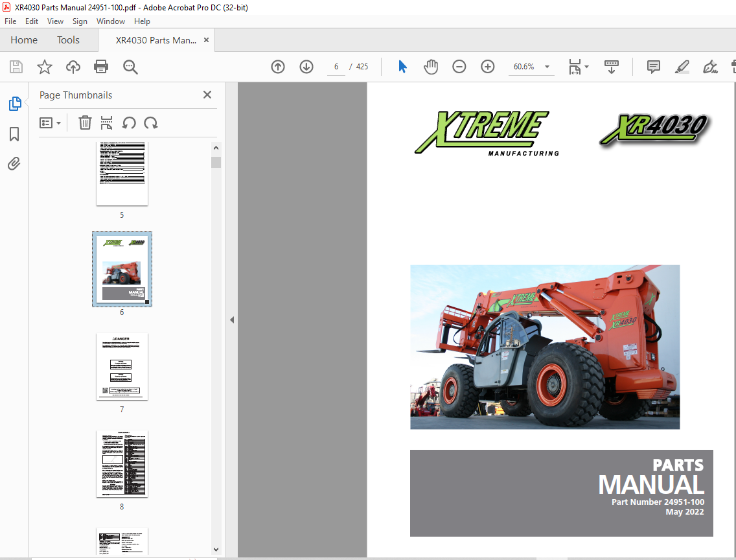Click thumbnail scrollbar up arrow
736x560 pixels.
pos(216,148)
